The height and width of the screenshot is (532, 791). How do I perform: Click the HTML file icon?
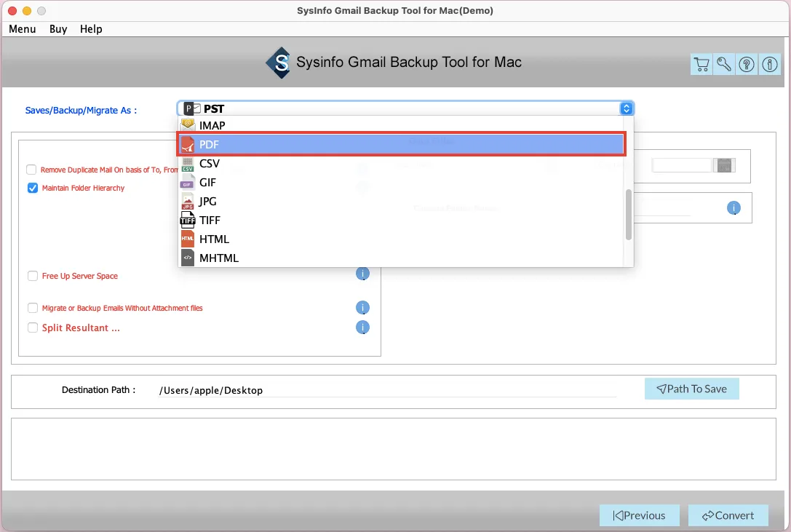(188, 239)
